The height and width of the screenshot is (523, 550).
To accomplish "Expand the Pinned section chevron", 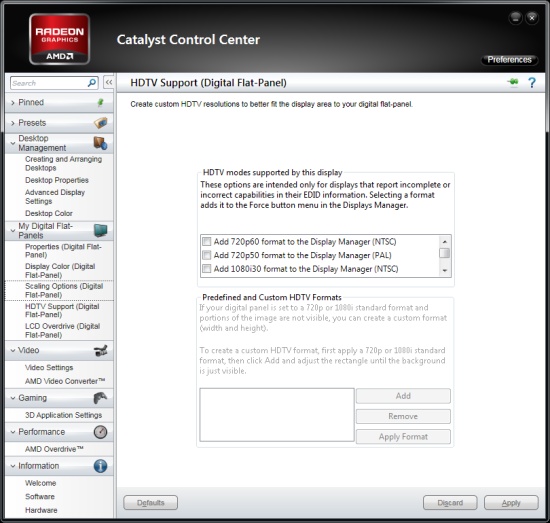I will click(x=13, y=103).
